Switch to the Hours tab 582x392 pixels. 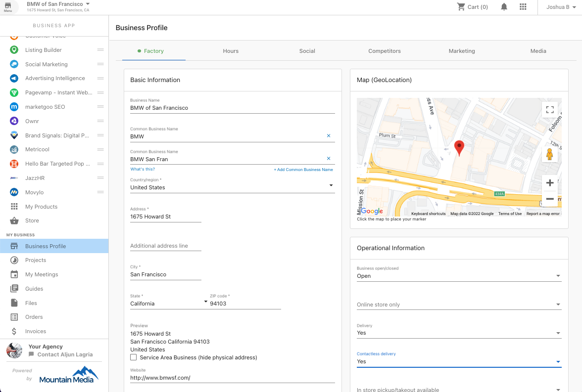coord(231,51)
